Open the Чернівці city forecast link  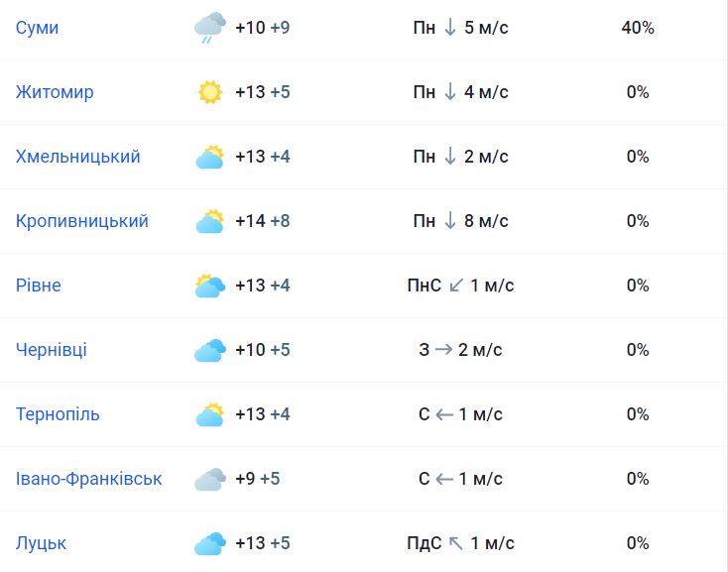(52, 350)
